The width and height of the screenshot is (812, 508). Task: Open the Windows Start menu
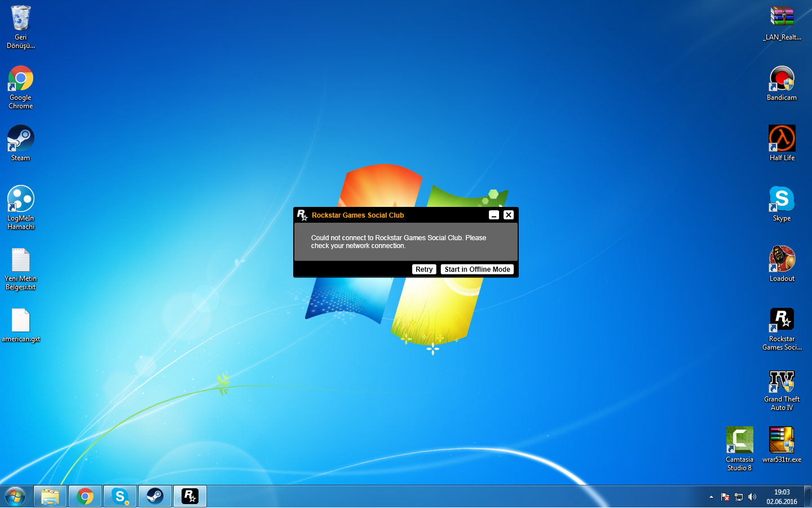15,496
